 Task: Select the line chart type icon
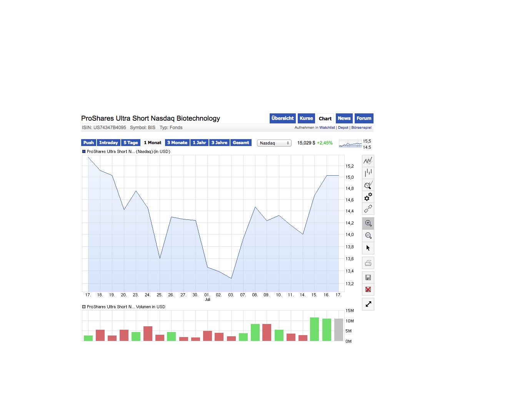[x=368, y=161]
